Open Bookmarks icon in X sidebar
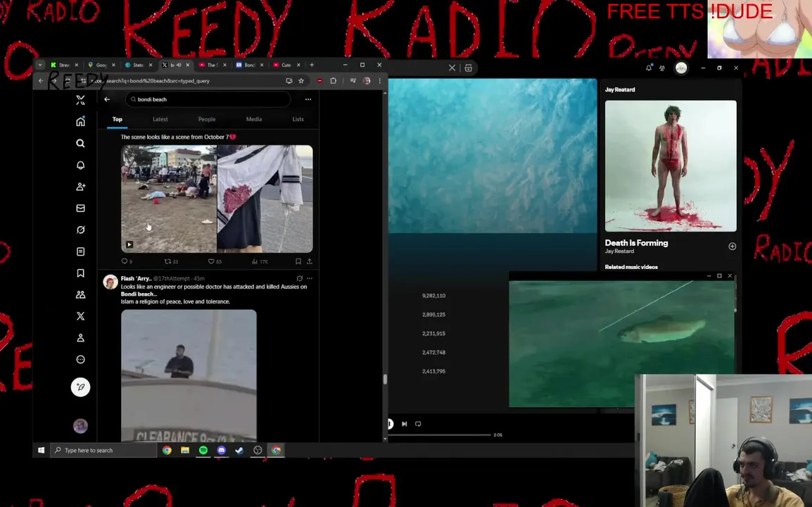The width and height of the screenshot is (812, 507). 80,273
